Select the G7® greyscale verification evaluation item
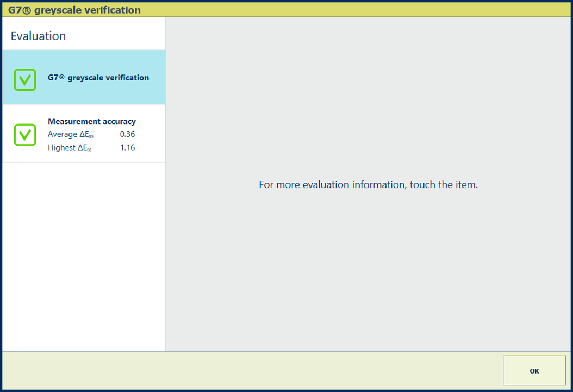The height and width of the screenshot is (392, 573). [84, 77]
